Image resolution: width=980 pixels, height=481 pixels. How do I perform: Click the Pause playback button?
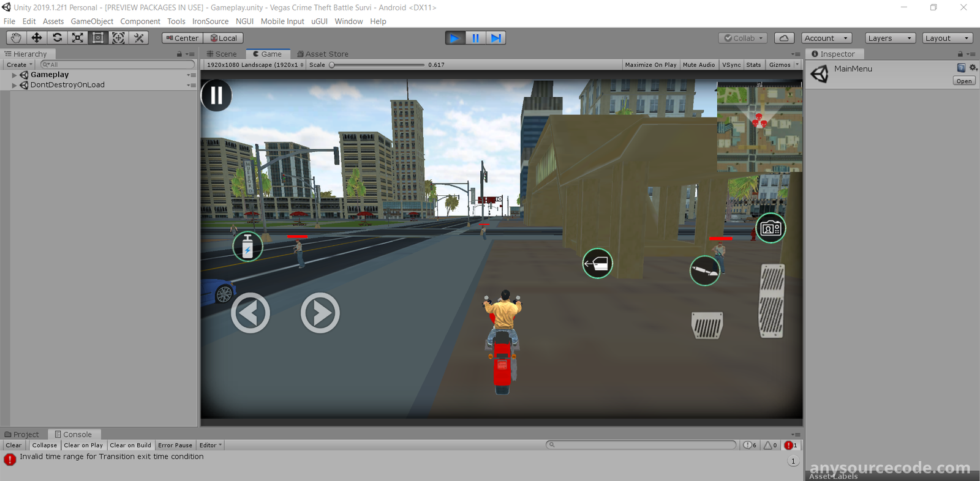coord(475,38)
